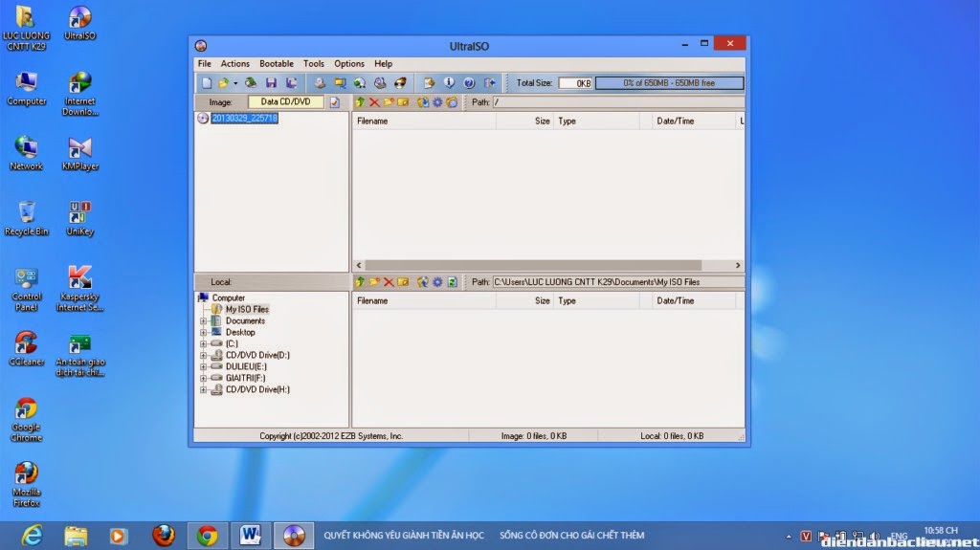
Task: Open Microsoft Word from the taskbar
Action: pos(250,536)
